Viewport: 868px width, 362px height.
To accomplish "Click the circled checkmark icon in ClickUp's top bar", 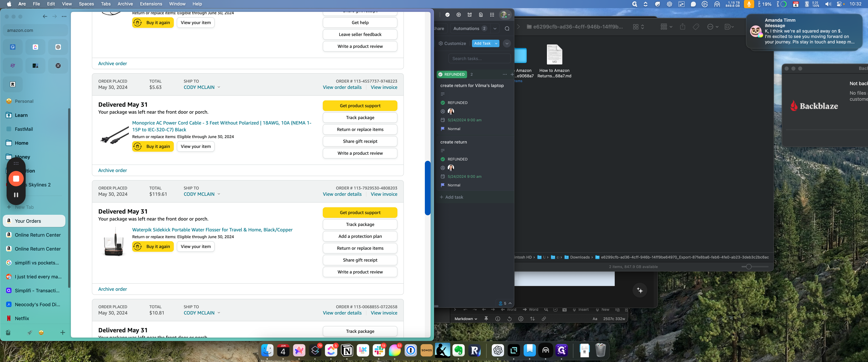I will click(x=448, y=15).
